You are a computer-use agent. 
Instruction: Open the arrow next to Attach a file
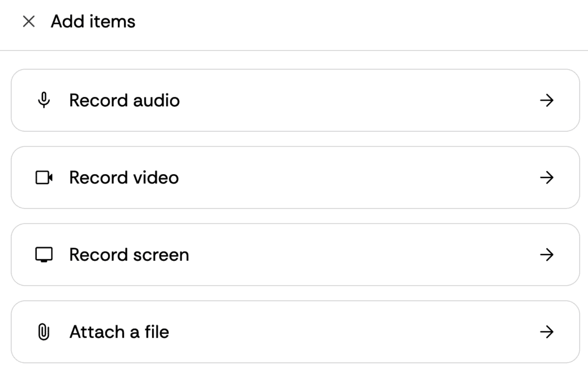click(x=547, y=332)
